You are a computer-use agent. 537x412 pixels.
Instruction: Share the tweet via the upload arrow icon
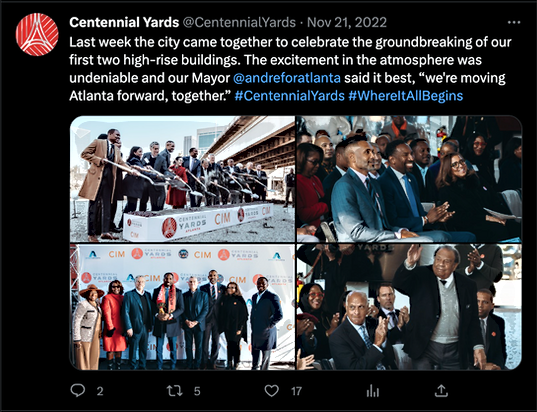(x=441, y=390)
